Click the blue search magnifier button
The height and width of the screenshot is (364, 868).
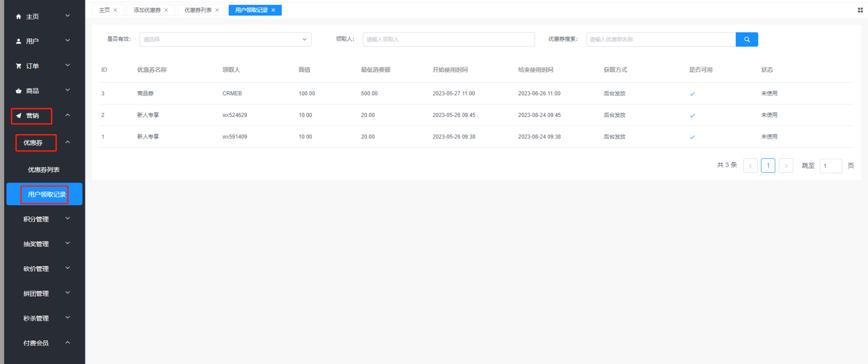point(747,39)
